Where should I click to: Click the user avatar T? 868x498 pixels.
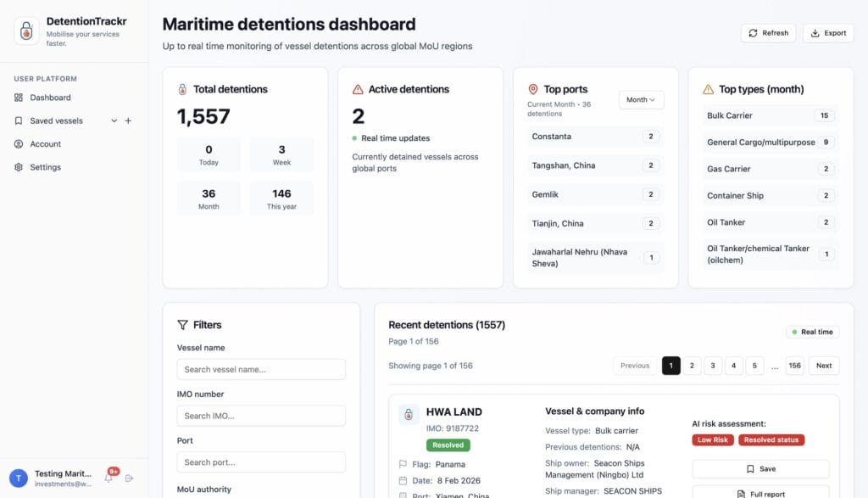coord(19,478)
